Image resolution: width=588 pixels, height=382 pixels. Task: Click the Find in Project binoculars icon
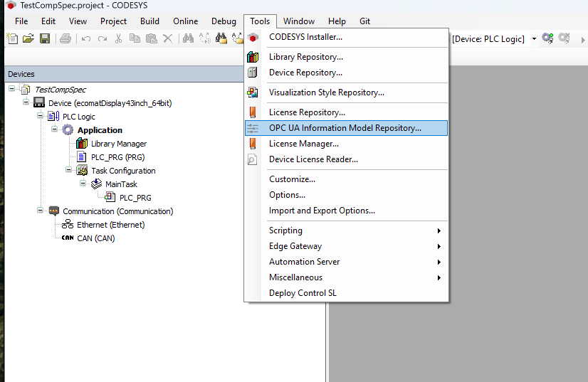coord(221,38)
